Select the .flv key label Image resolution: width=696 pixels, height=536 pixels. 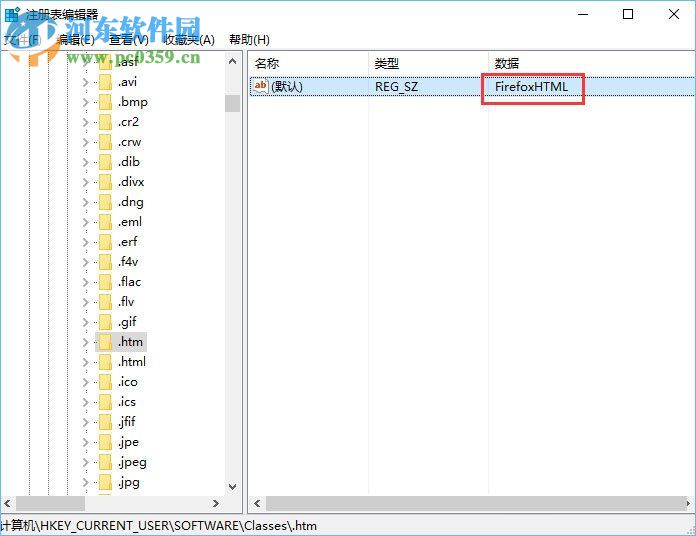(x=126, y=302)
